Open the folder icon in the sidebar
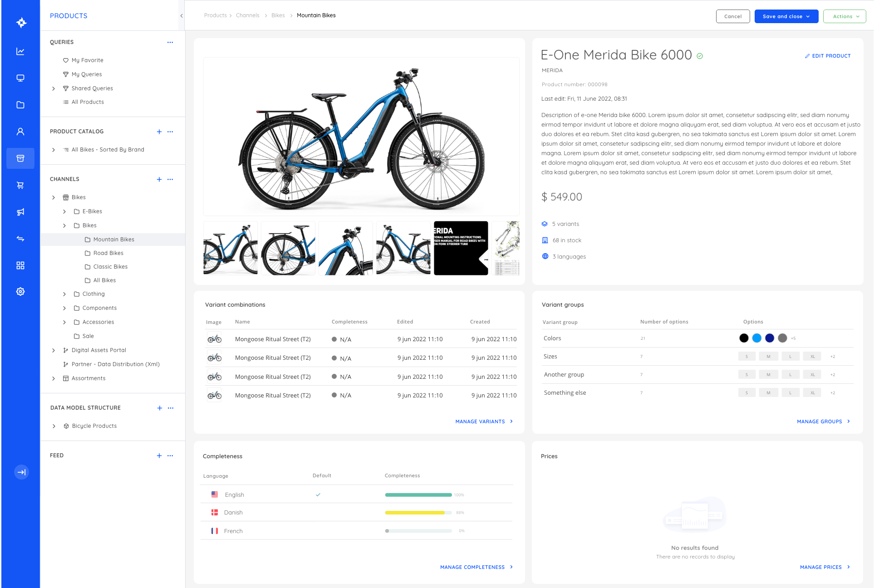Viewport: 874px width, 588px height. (x=20, y=105)
